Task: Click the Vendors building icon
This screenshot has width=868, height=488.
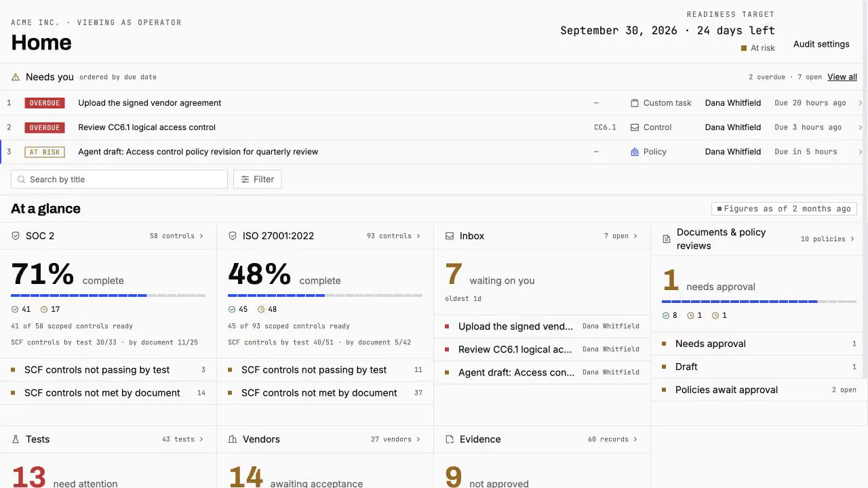Action: click(x=233, y=439)
